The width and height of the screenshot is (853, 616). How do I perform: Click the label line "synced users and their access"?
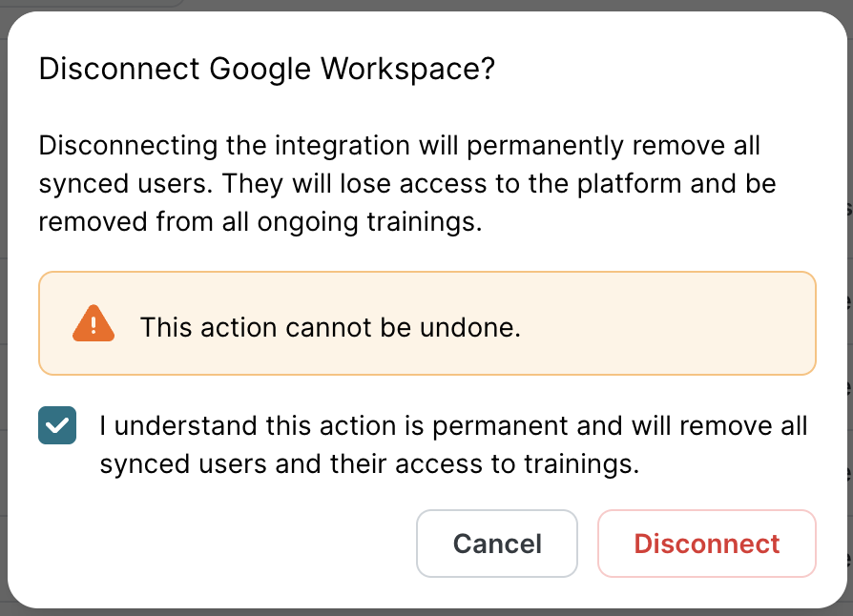point(368,465)
